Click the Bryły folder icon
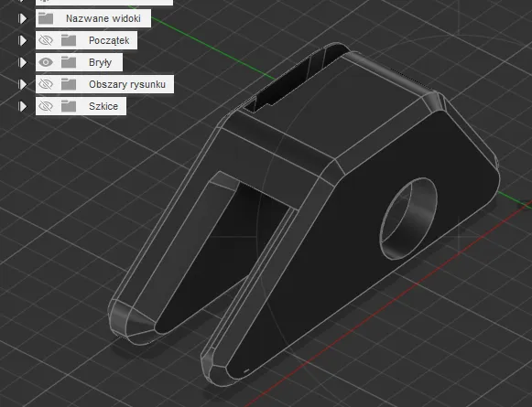 [x=69, y=62]
